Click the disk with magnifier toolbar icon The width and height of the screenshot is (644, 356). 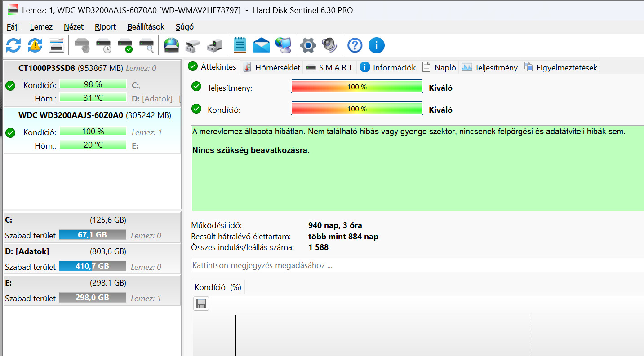click(x=147, y=45)
